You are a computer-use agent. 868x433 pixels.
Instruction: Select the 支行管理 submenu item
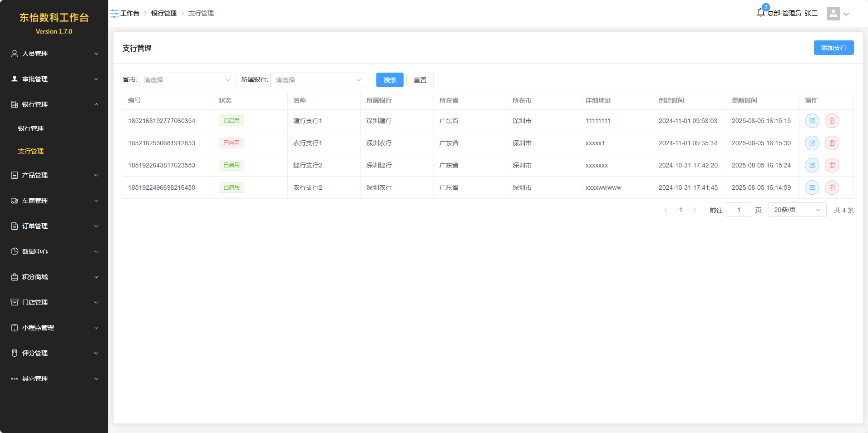[x=31, y=151]
